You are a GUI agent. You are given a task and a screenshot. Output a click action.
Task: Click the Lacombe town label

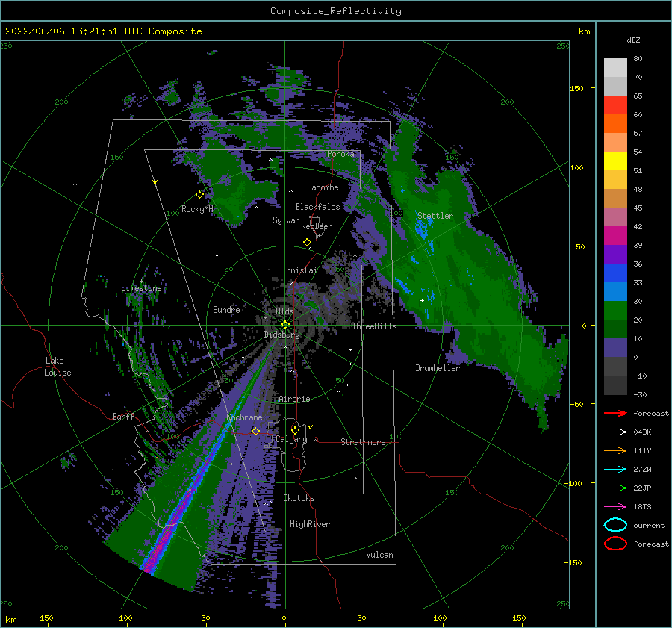(x=323, y=187)
